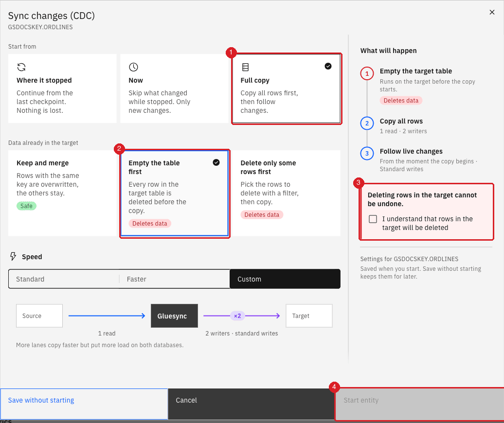Click Deletes data tag under What will happen
The width and height of the screenshot is (504, 423).
[401, 101]
